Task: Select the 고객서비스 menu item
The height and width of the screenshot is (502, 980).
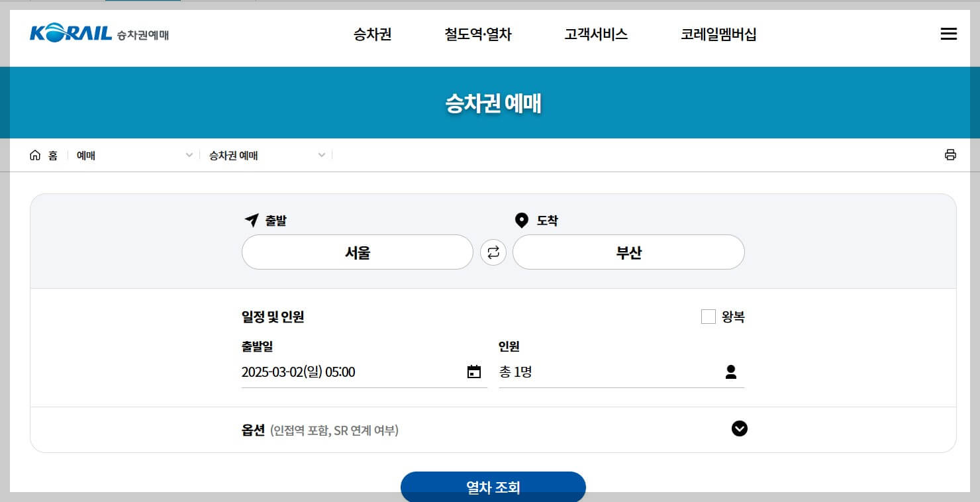Action: point(595,35)
